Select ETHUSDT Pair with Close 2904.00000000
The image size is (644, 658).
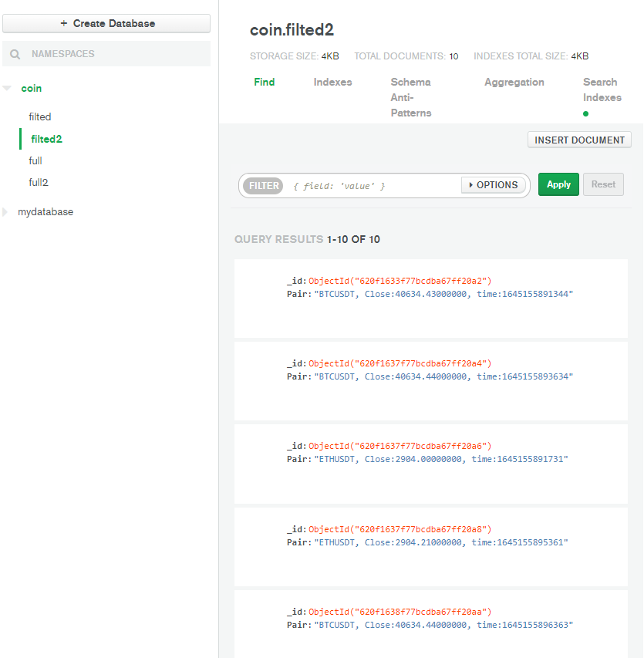(x=441, y=459)
